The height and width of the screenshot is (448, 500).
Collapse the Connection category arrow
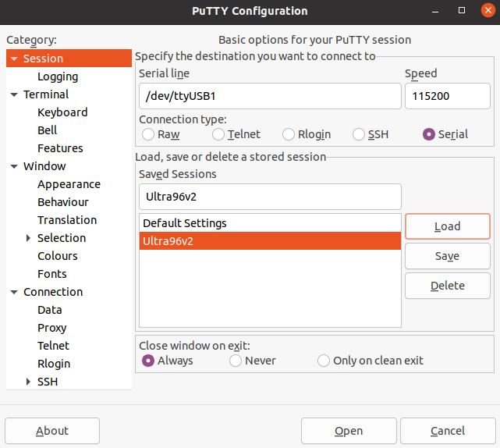pos(14,292)
